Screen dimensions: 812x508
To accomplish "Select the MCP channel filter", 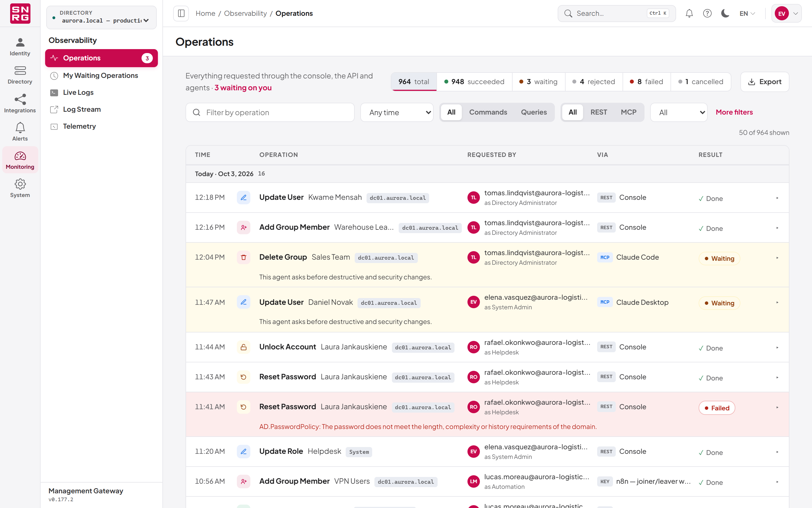I will click(628, 112).
